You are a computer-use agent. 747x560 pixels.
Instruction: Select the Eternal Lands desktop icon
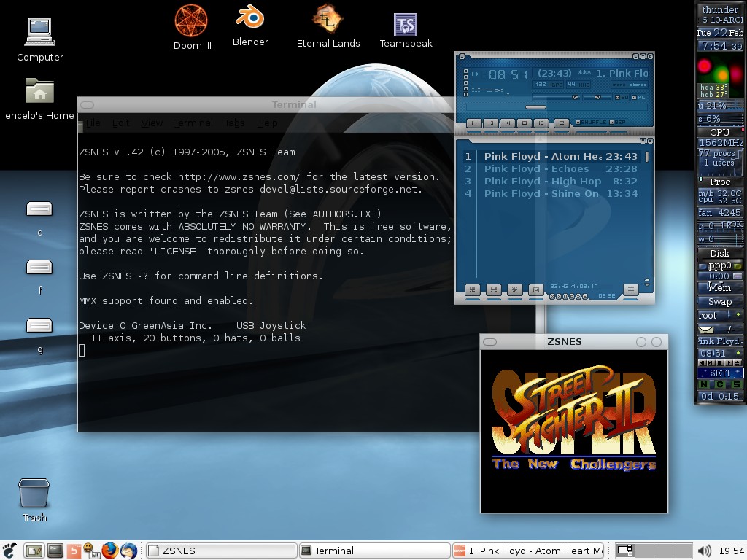tap(328, 26)
